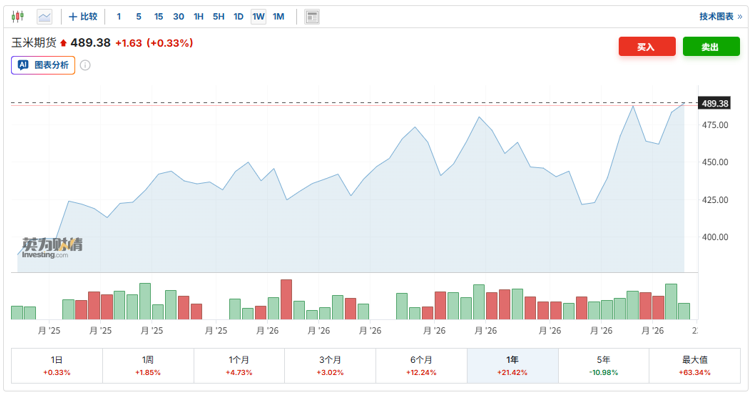Screen dimensions: 753x396
Task: Click the tallest red volume bar
Action: pos(286,300)
